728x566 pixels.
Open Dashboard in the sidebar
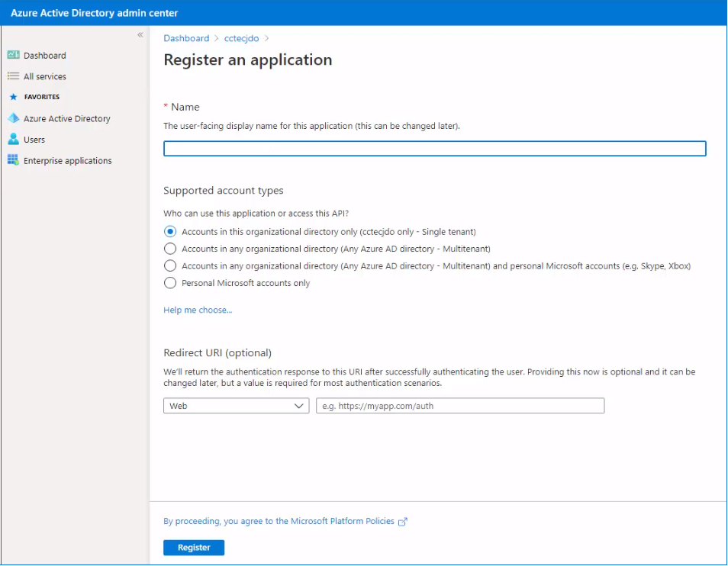(x=44, y=55)
